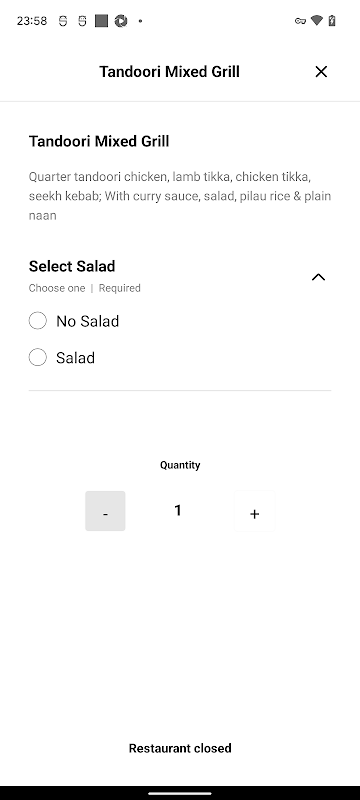The width and height of the screenshot is (360, 800).
Task: Choose the Salad radio option
Action: point(37,358)
